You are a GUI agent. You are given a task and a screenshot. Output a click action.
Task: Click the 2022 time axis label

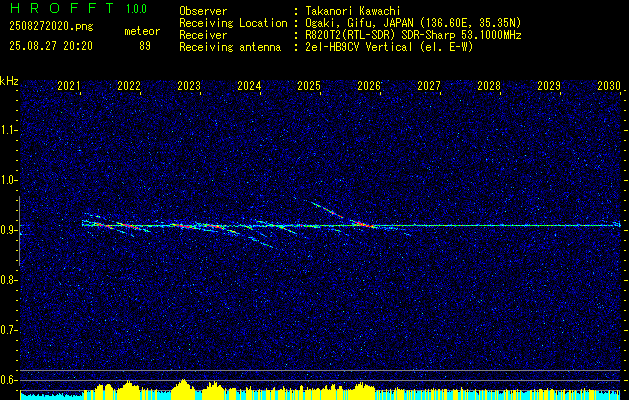point(129,86)
